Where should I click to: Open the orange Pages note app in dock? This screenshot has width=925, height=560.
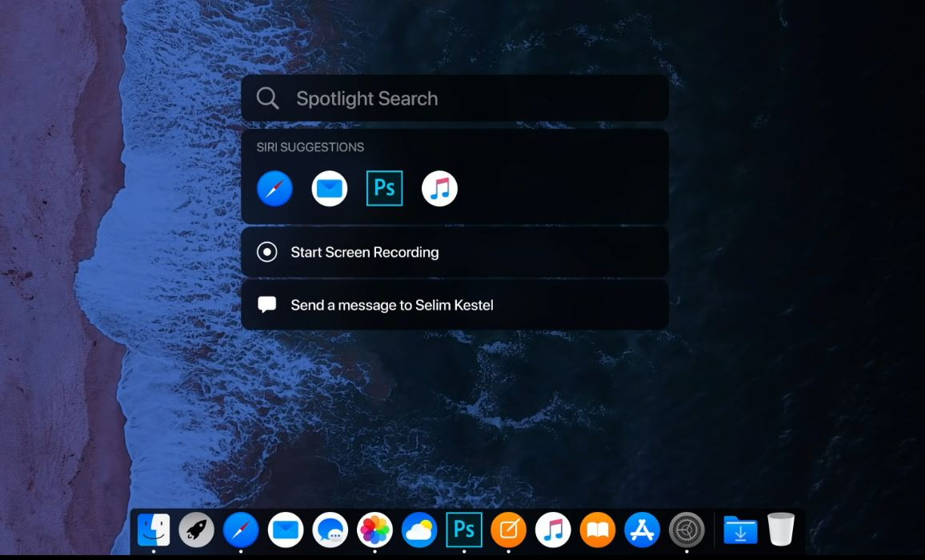509,530
